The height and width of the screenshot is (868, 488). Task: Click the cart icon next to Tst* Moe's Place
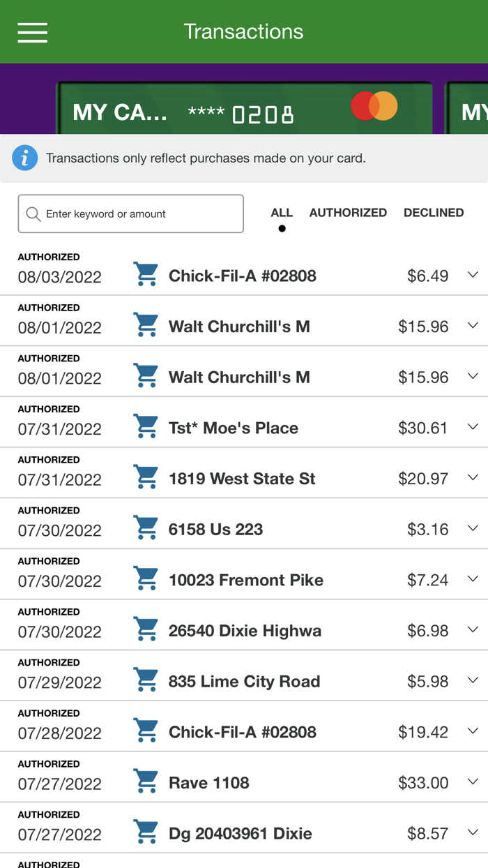click(146, 426)
